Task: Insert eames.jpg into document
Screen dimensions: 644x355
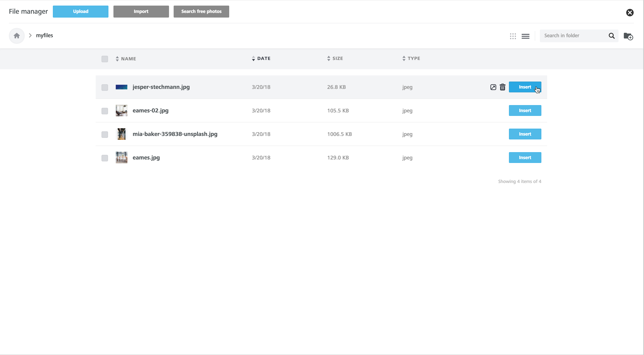Action: point(525,157)
